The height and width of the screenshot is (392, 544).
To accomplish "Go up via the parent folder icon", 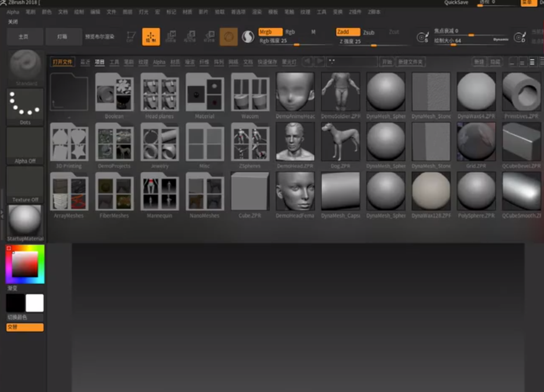I will click(69, 93).
